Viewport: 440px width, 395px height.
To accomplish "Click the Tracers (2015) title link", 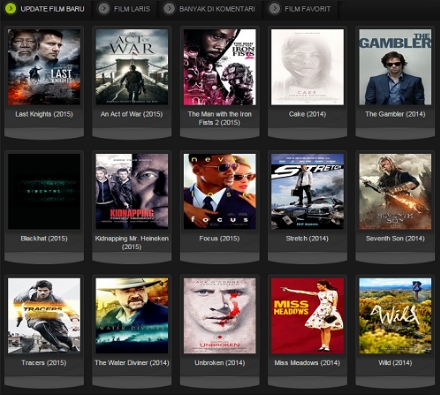I will 44,363.
